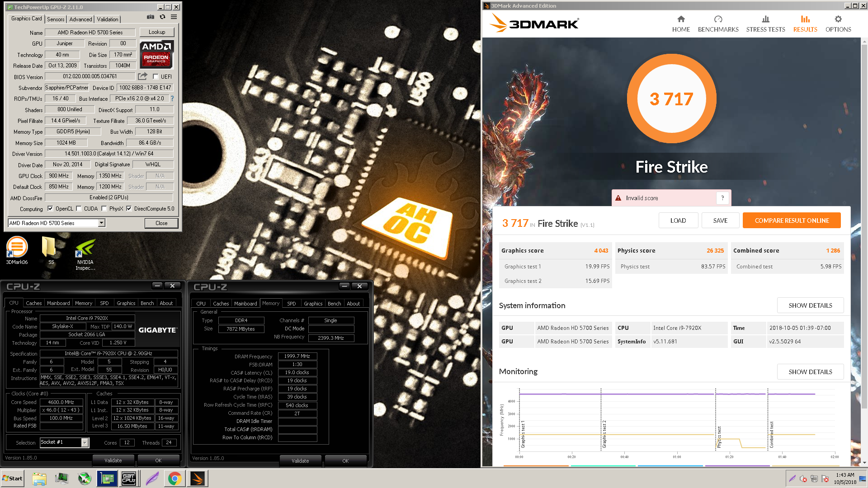The image size is (868, 488).
Task: Click the Windows Start button
Action: (x=12, y=479)
